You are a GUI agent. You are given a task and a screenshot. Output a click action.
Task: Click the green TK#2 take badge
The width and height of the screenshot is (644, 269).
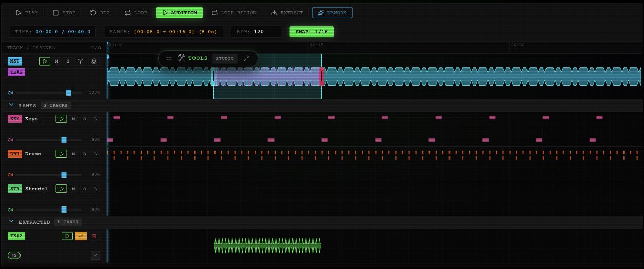(16, 236)
